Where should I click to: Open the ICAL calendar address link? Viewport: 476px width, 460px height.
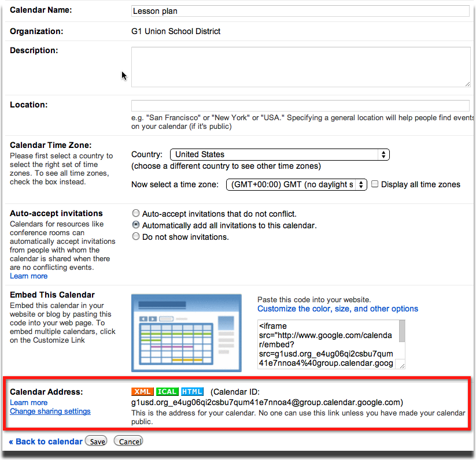click(167, 391)
